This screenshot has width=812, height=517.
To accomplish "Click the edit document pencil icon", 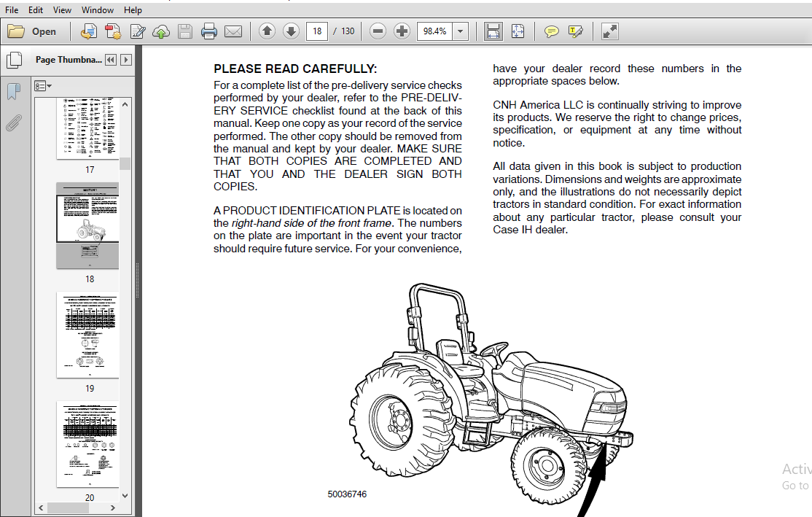I will [x=137, y=31].
